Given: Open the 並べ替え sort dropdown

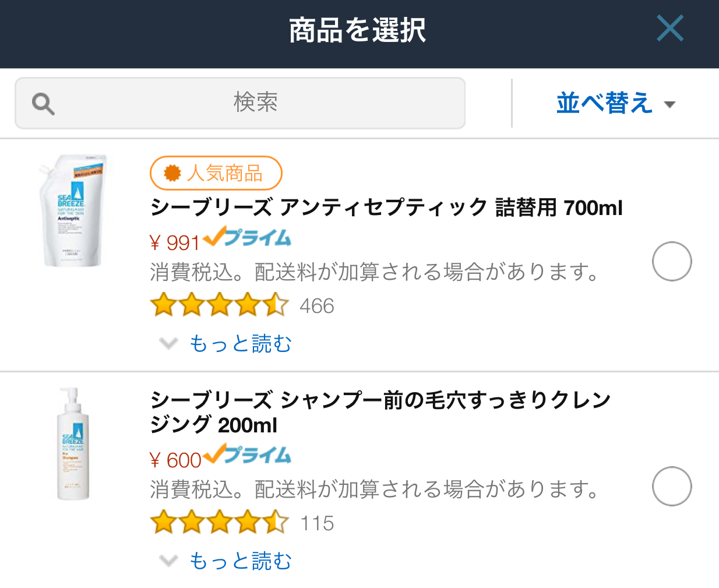Looking at the screenshot, I should [615, 103].
